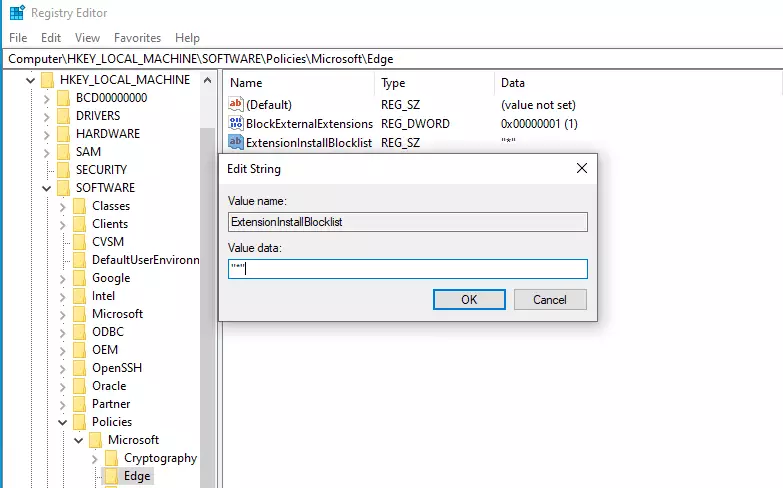Open the Help menu
This screenshot has height=488, width=783.
pos(187,38)
